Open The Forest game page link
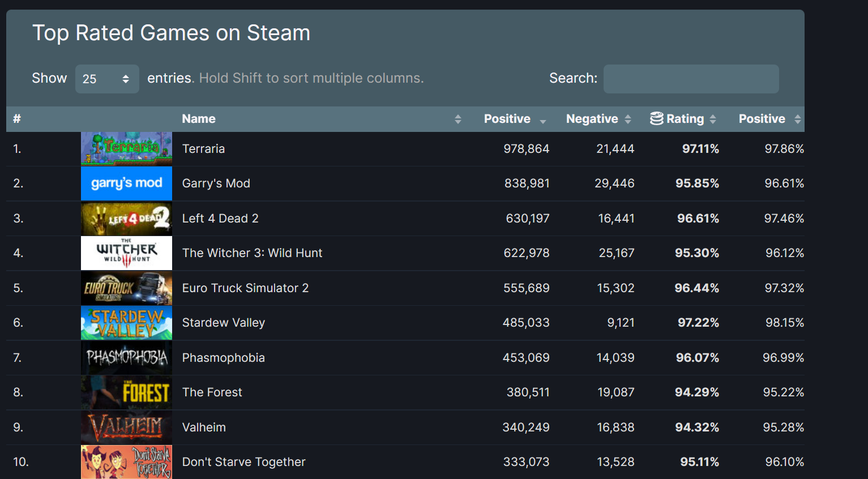868x479 pixels. 212,392
